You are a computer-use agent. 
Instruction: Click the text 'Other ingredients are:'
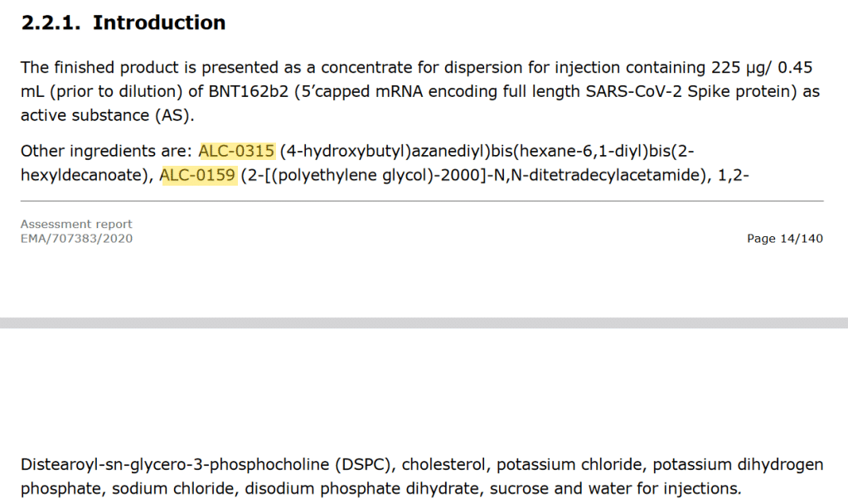click(107, 151)
